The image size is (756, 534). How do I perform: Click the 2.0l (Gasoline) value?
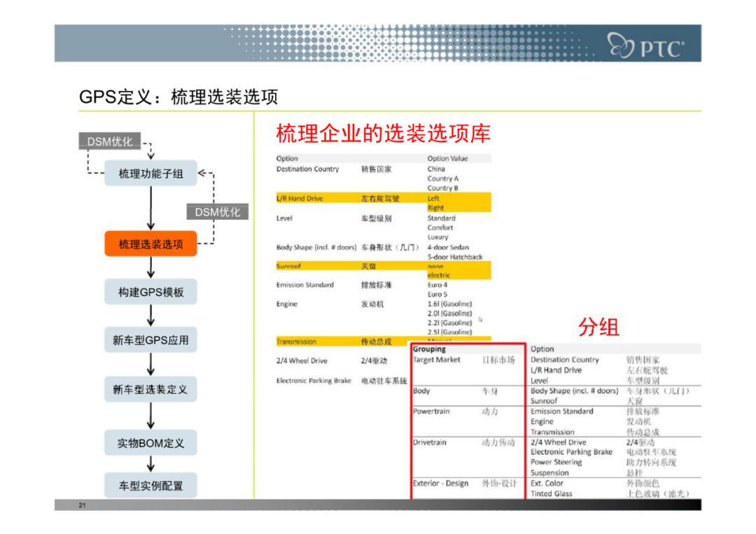[449, 314]
